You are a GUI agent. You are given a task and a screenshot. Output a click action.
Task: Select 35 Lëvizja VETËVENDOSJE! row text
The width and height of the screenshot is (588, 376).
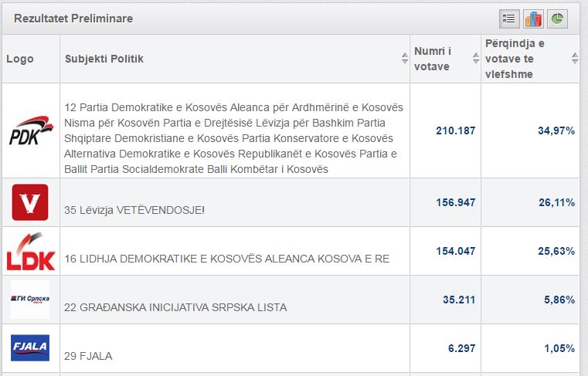pyautogui.click(x=134, y=210)
